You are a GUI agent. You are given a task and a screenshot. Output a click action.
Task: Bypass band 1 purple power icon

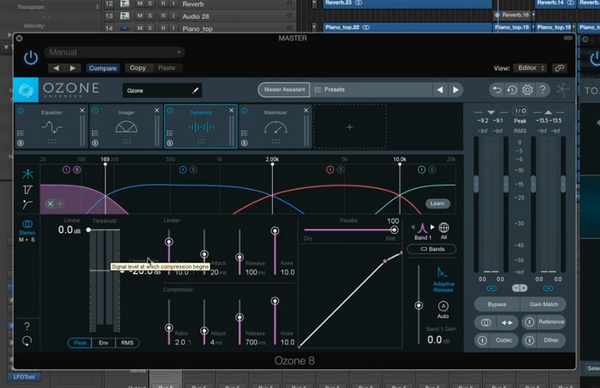66,170
